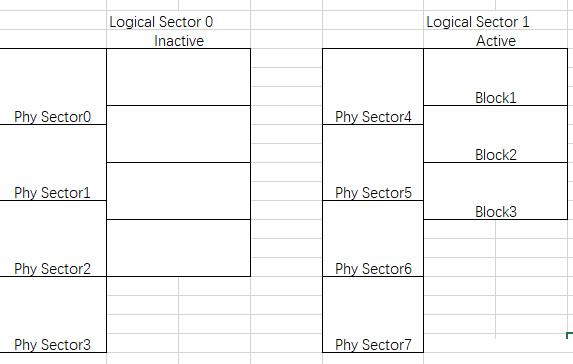Click the first empty block under Inactive
This screenshot has width=573, height=364.
[179, 77]
